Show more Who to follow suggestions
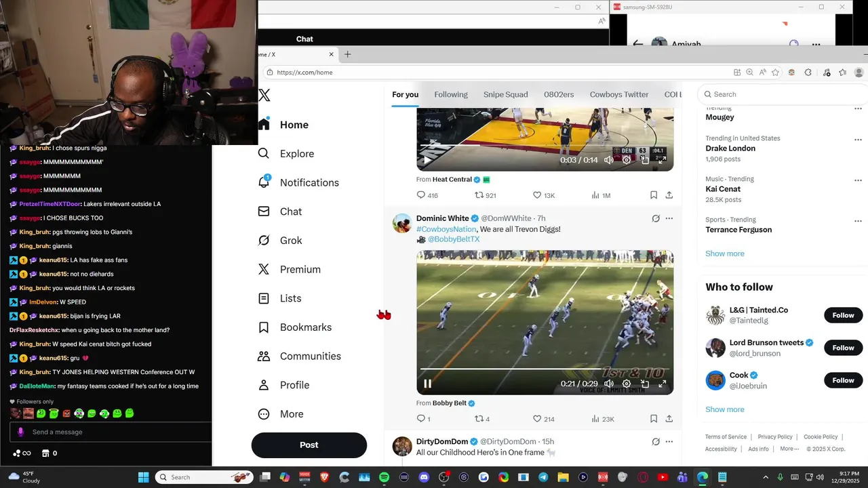 (x=725, y=409)
